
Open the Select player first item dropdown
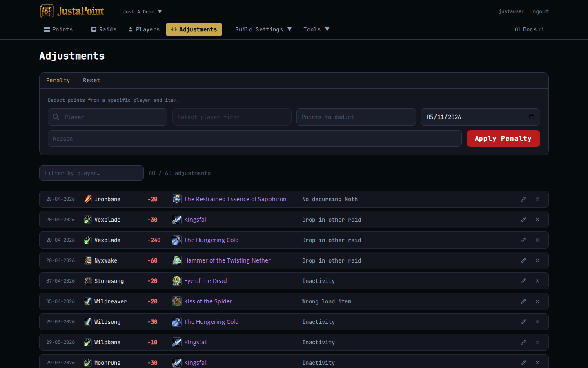tap(232, 117)
